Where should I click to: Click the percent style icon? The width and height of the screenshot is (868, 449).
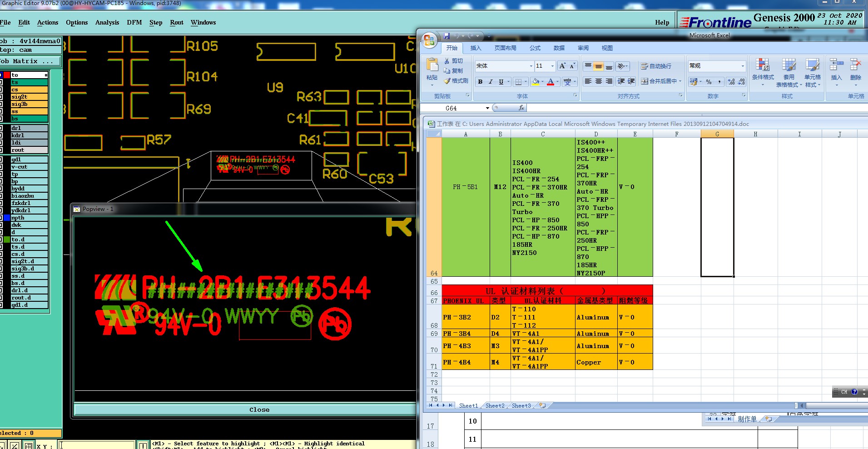pyautogui.click(x=709, y=82)
